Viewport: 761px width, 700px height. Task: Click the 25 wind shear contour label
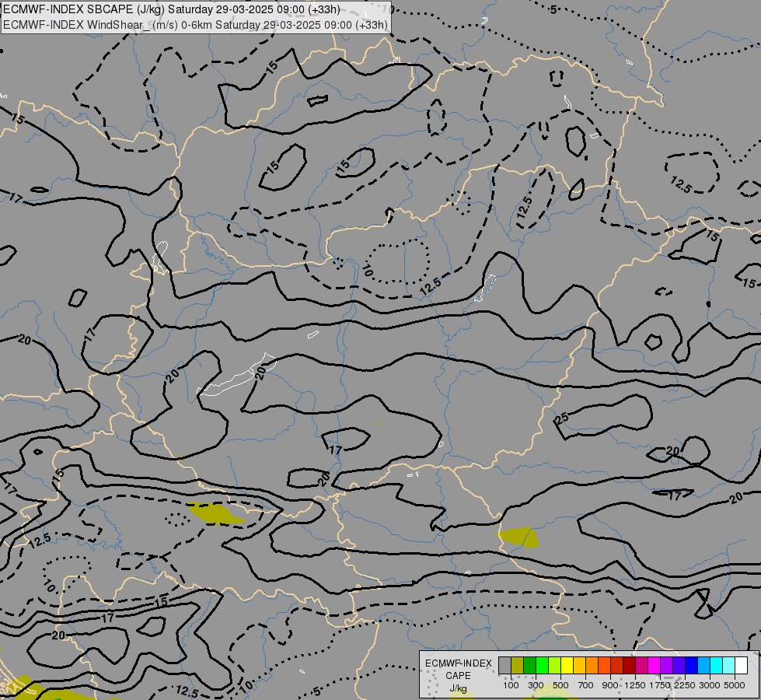(561, 418)
